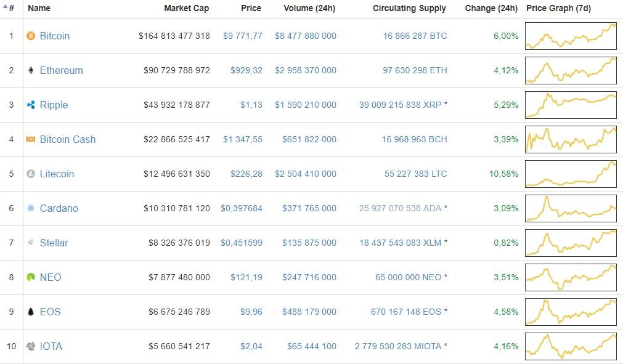Sort by Circulating Supply column header
623x364 pixels.
point(409,8)
